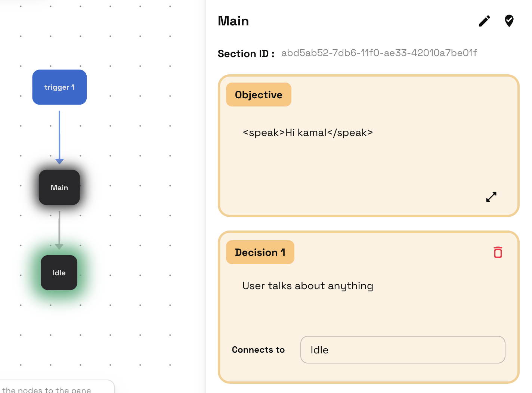Screen dimensions: 532x393
Task: Click the gray arrowhead pointing into Idle
Action: point(59,247)
